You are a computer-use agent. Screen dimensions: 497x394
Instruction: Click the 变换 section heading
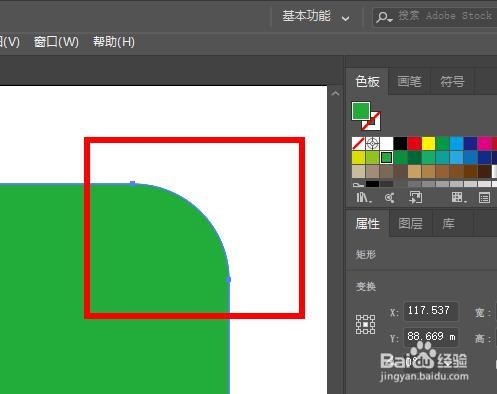coord(366,286)
